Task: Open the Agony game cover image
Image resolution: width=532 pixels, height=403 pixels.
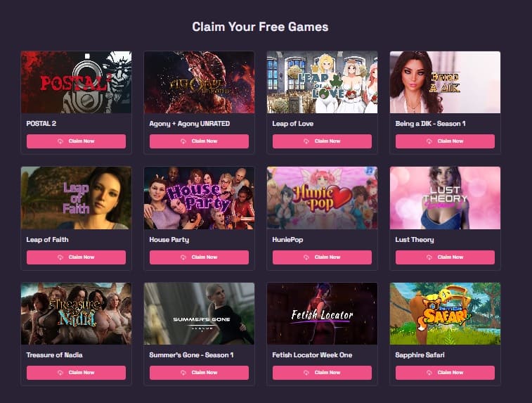Action: [199, 82]
